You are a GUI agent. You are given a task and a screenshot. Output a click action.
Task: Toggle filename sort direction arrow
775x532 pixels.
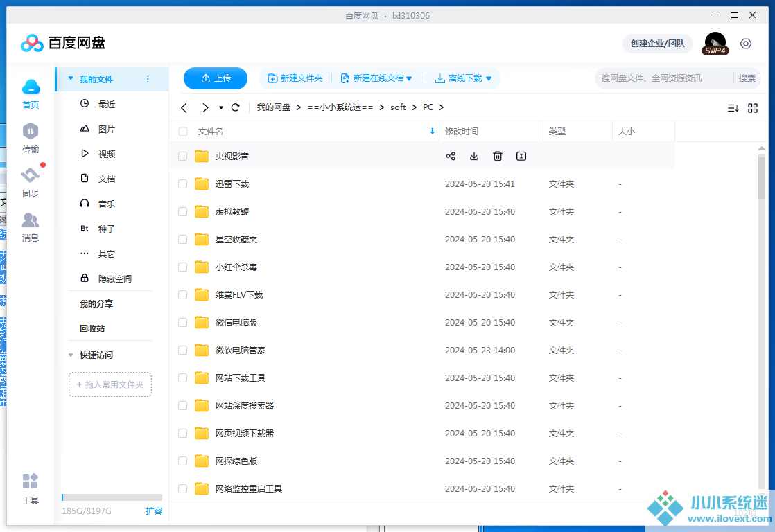pos(433,132)
